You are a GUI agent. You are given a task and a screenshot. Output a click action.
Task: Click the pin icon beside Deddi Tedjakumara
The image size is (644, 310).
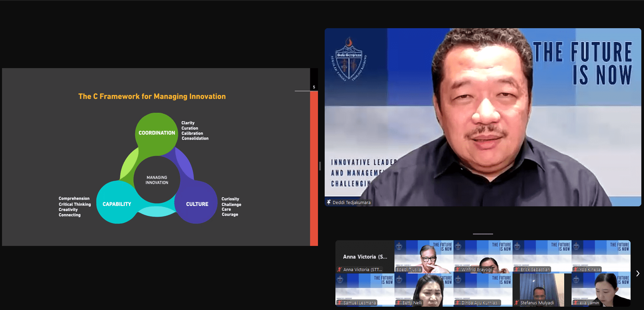click(x=329, y=202)
